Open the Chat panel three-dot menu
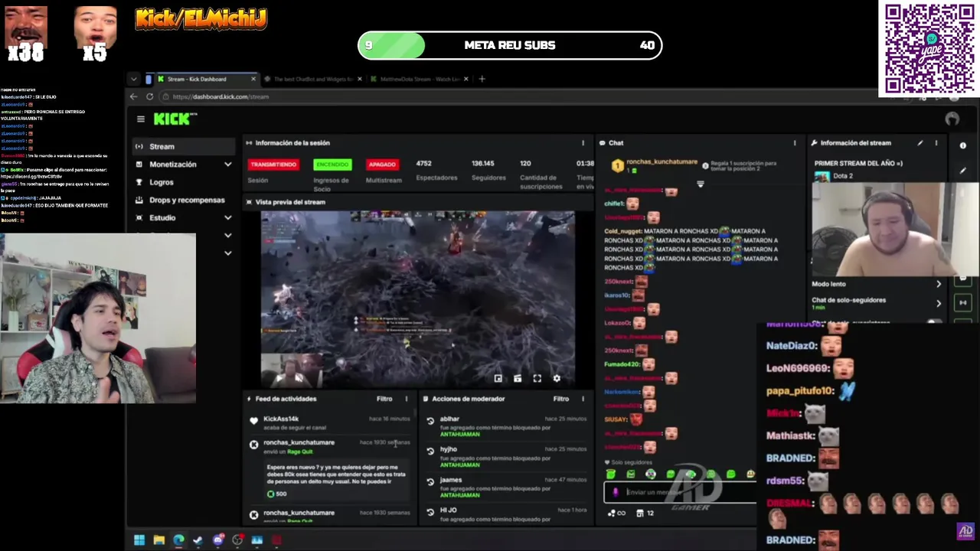980x551 pixels. (794, 143)
